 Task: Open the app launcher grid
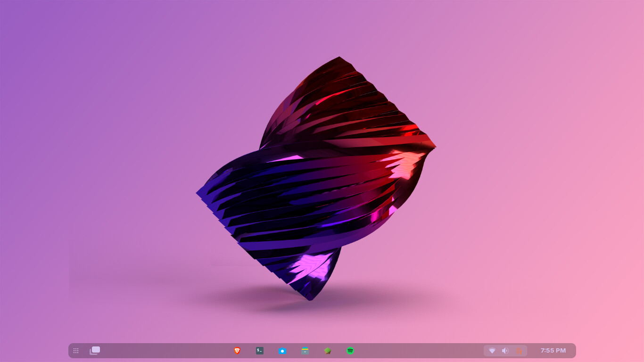(x=76, y=351)
